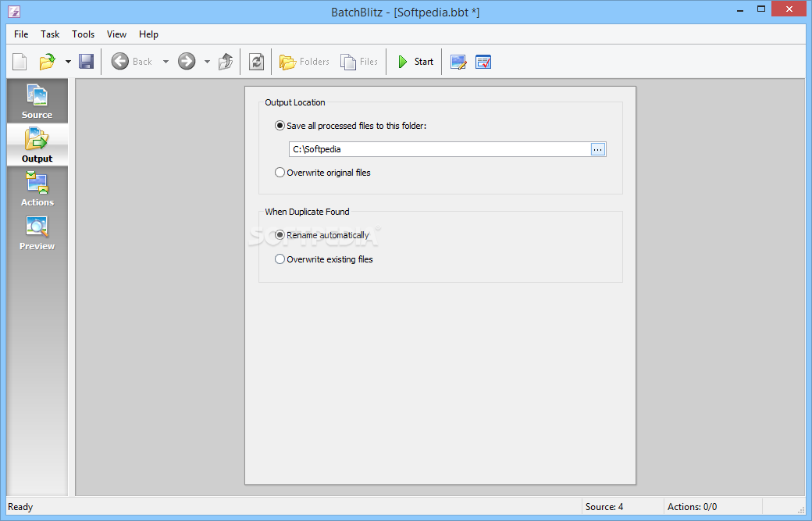Viewport: 812px width, 521px height.
Task: Select the Output sidebar panel
Action: pos(37,145)
